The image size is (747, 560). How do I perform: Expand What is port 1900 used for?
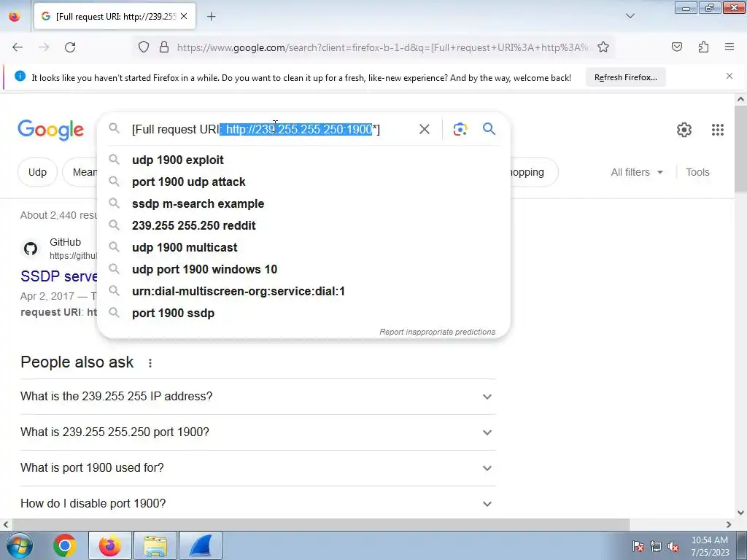coord(258,468)
